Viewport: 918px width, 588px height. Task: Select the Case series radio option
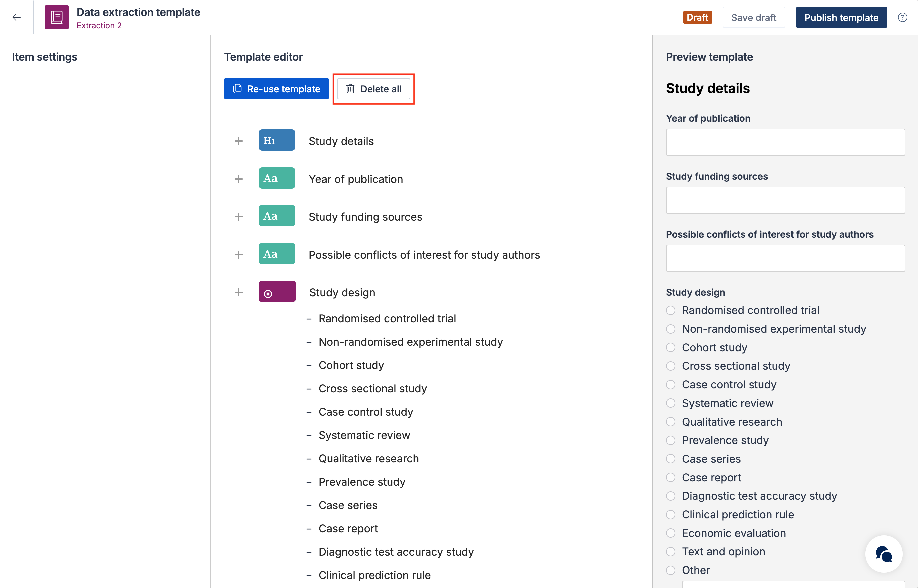pos(671,459)
